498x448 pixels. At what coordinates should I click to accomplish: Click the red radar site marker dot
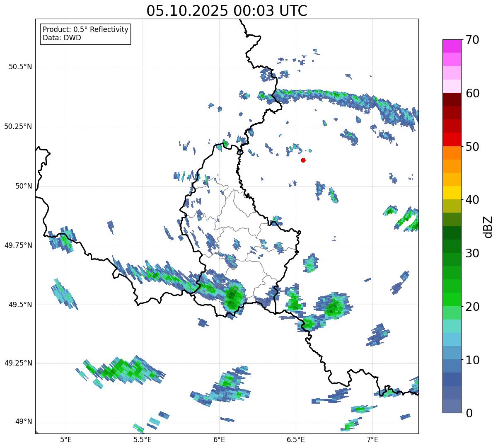pos(303,160)
